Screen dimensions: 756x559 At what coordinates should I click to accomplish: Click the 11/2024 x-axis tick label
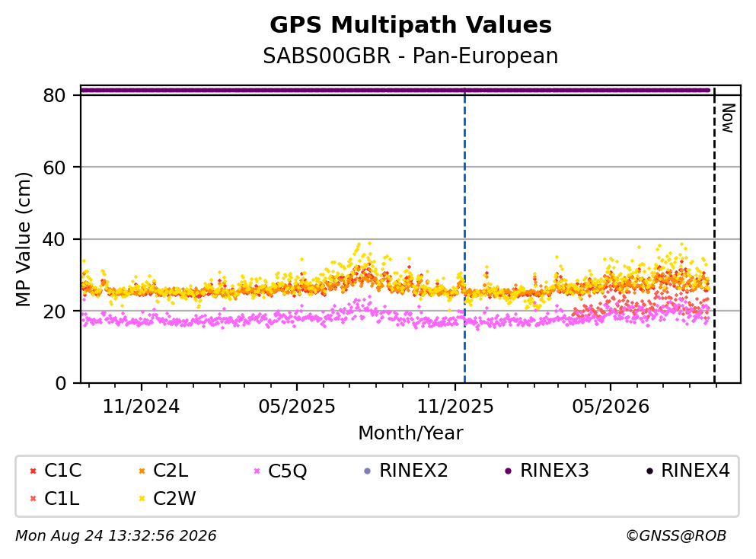[142, 407]
